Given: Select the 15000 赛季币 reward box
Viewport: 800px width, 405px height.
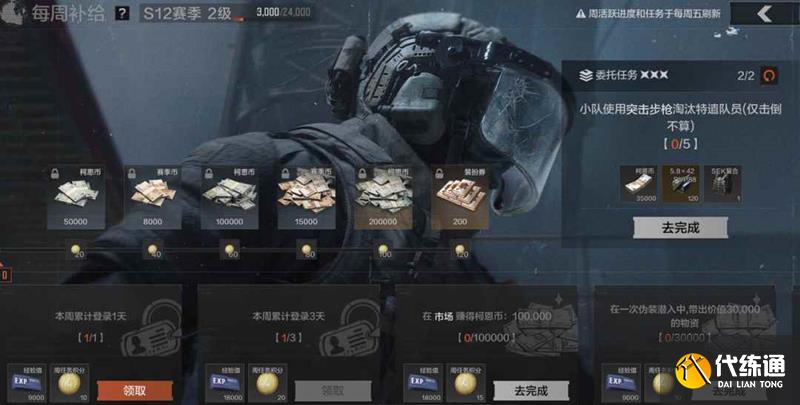Looking at the screenshot, I should pyautogui.click(x=307, y=197).
